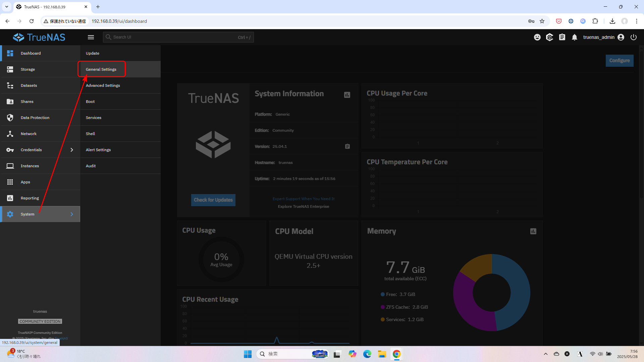Screen dimensions: 644x362
Task: Click the Services memory legend entry
Action: tap(402, 319)
